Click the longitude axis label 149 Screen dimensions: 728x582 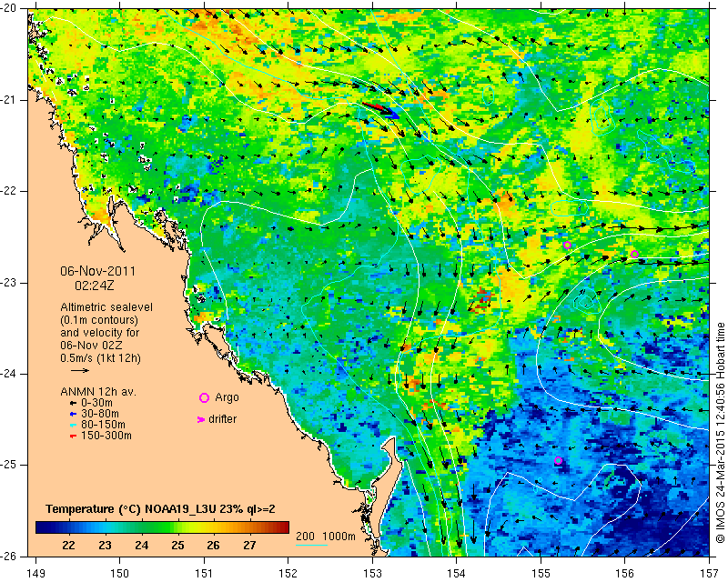(x=35, y=574)
